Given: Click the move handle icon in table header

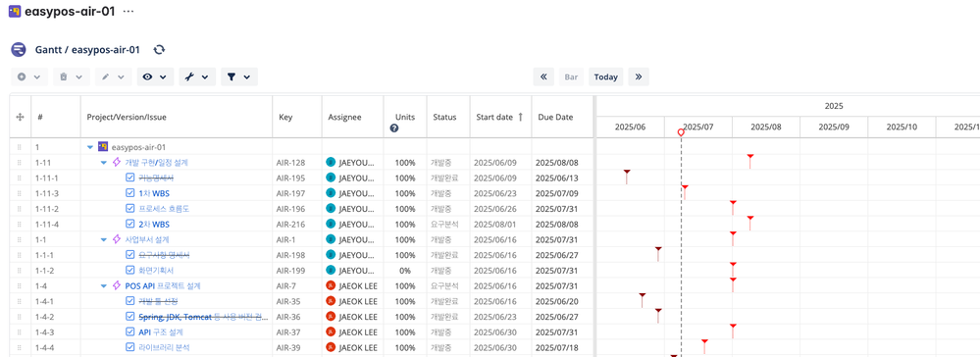Looking at the screenshot, I should click(x=20, y=117).
